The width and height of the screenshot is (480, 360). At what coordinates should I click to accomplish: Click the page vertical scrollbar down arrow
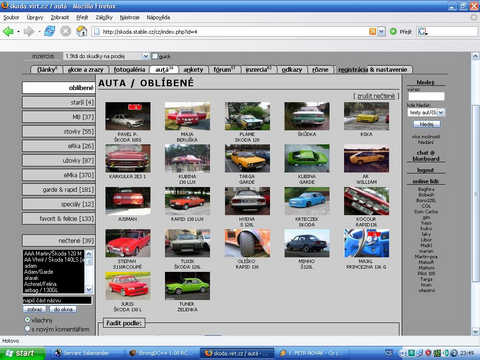point(476,331)
